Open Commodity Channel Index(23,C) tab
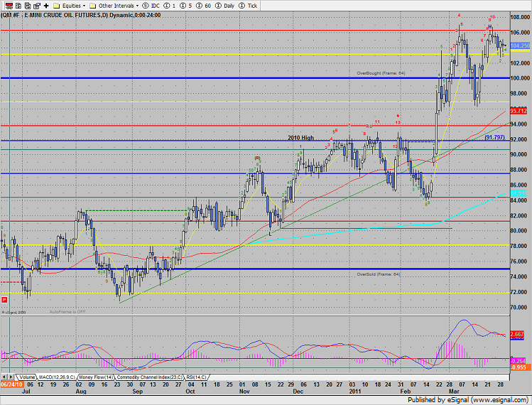 coord(149,377)
